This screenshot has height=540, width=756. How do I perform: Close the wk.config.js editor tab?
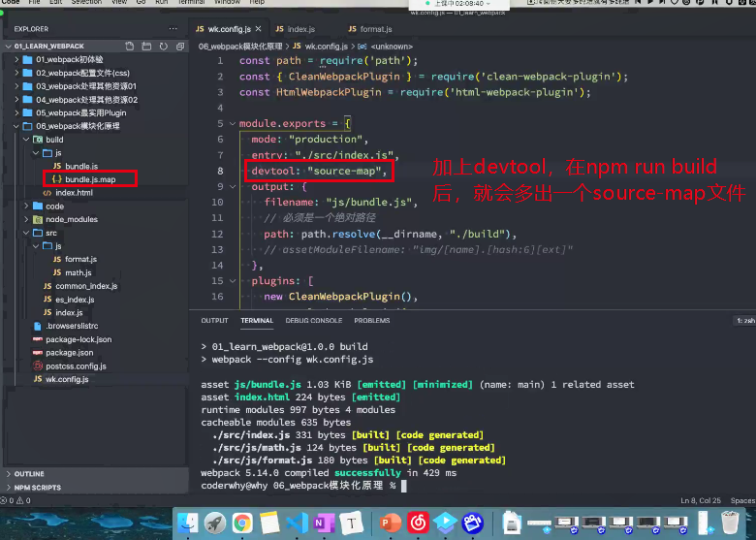[x=259, y=29]
